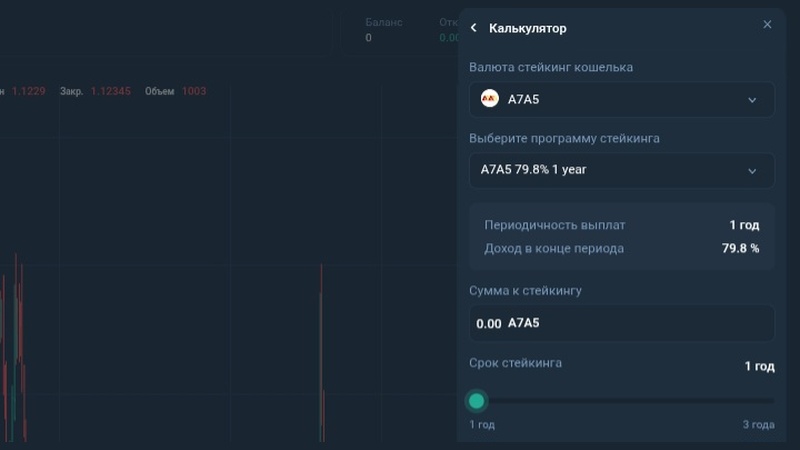Click the Закр. price 1.12345
The width and height of the screenshot is (800, 450).
pos(111,91)
